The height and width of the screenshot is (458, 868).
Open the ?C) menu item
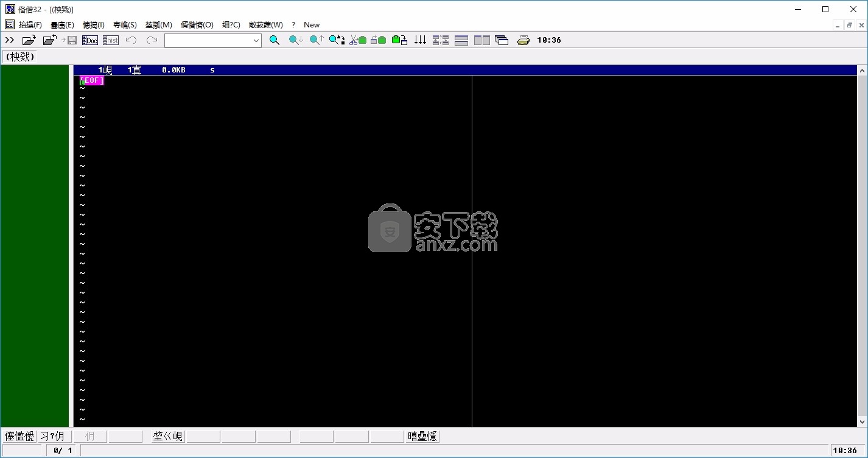pos(231,25)
